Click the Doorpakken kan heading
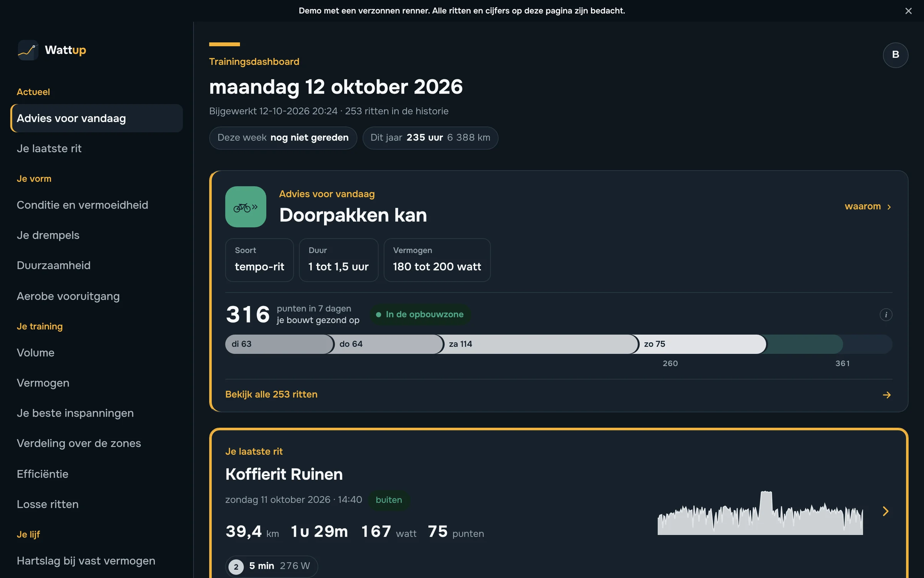 tap(353, 215)
